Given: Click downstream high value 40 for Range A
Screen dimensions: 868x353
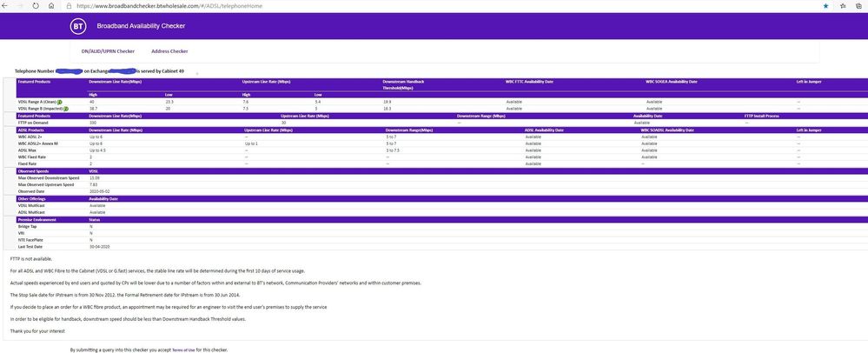Looking at the screenshot, I should coord(91,102).
